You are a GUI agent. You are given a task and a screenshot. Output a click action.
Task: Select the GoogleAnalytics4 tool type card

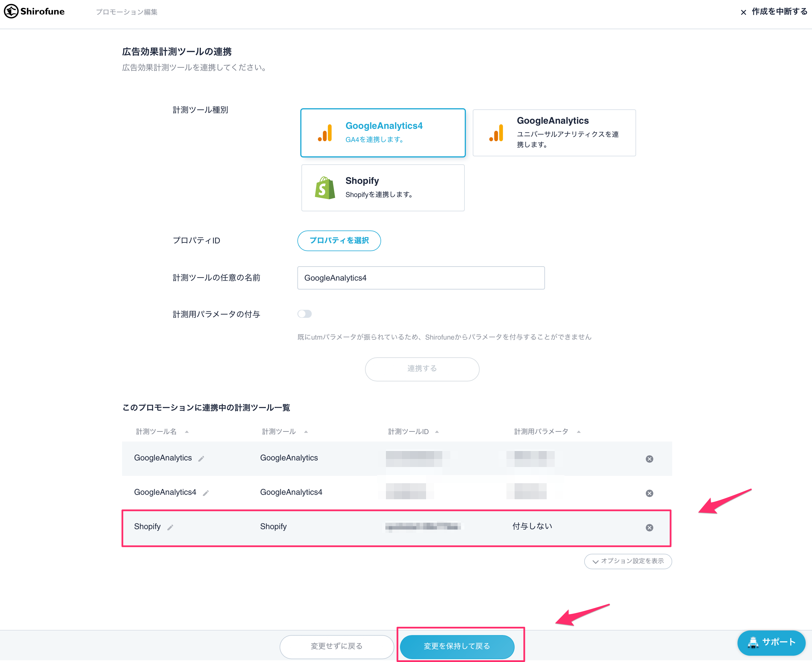[383, 133]
